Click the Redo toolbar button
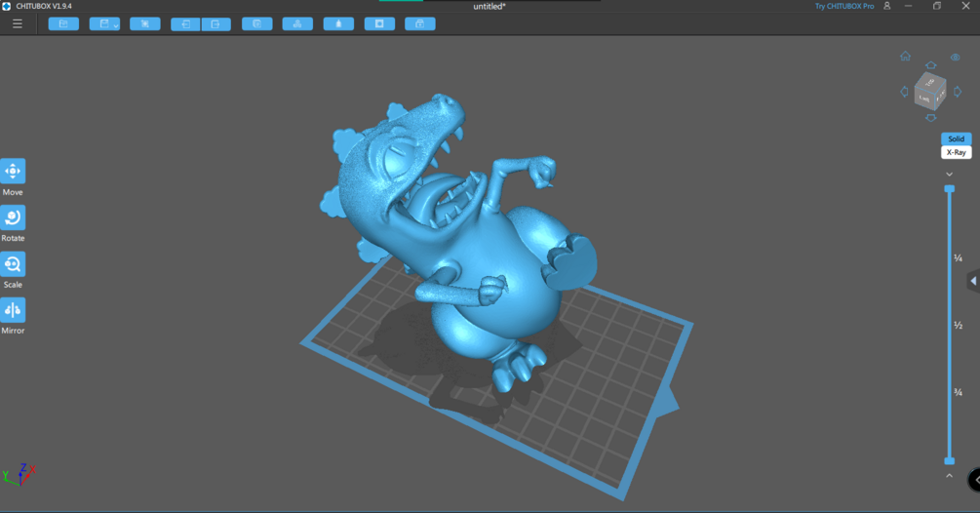Image resolution: width=980 pixels, height=513 pixels. point(216,24)
